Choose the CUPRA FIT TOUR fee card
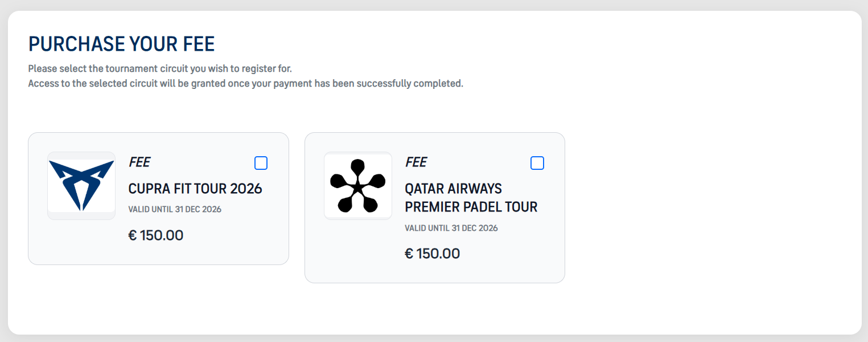 pyautogui.click(x=158, y=251)
